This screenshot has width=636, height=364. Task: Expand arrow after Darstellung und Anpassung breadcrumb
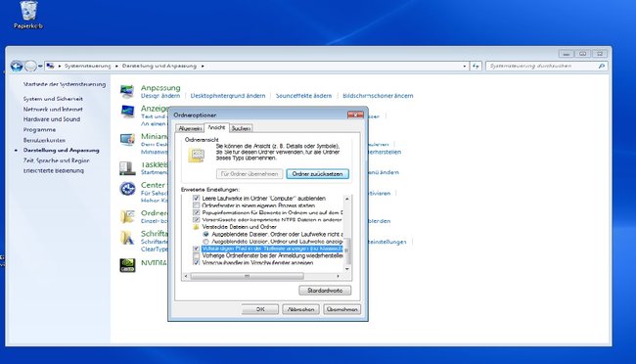(x=203, y=67)
